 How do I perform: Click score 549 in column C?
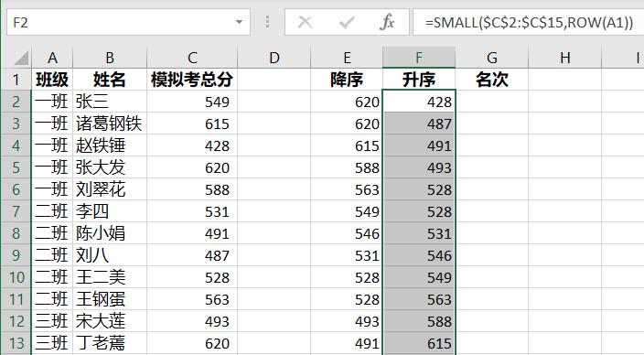(x=192, y=102)
